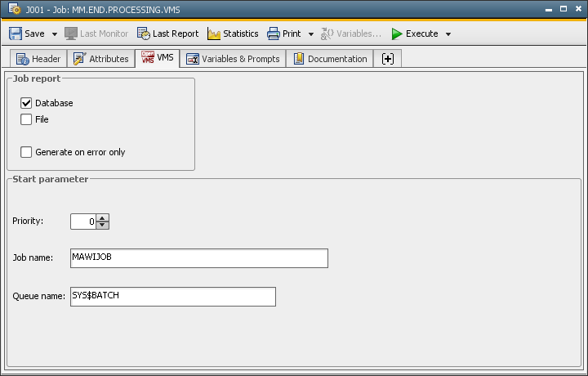588x376 pixels.
Task: Click the Job name text field
Action: 198,258
